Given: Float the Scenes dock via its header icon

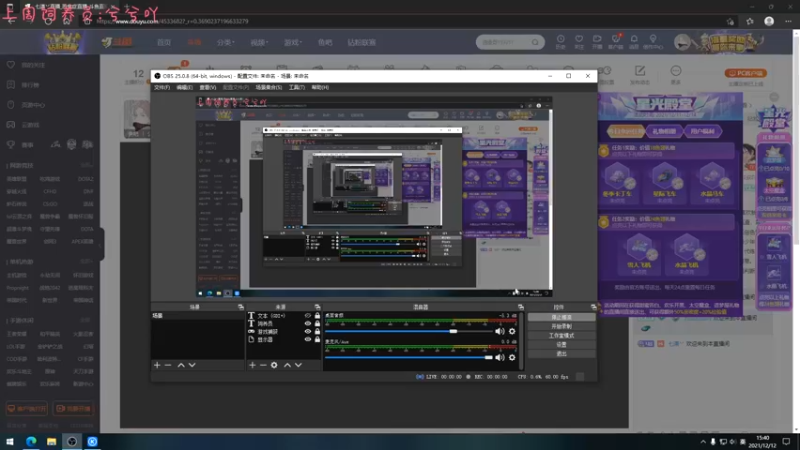Looking at the screenshot, I should [241, 307].
